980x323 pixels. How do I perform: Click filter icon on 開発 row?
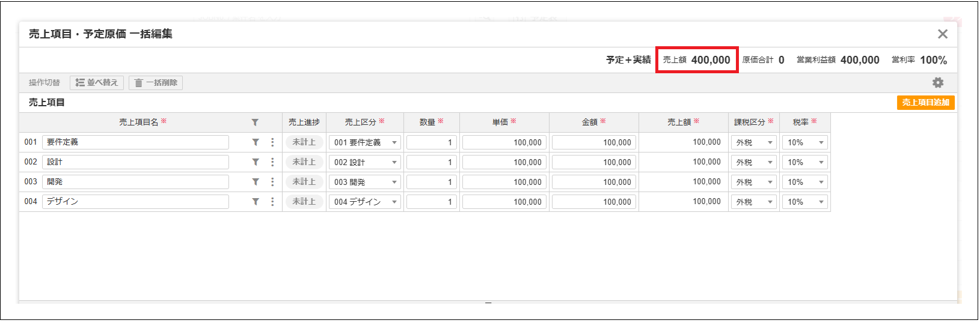click(256, 182)
